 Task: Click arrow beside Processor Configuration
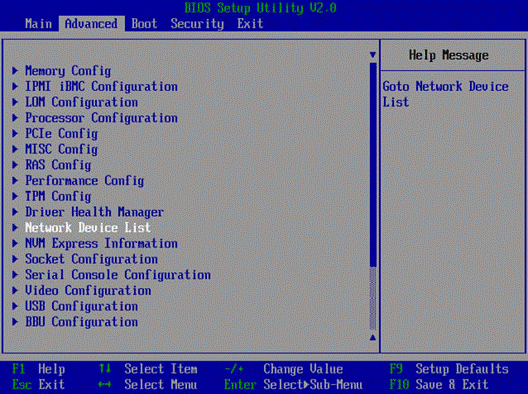[x=15, y=118]
